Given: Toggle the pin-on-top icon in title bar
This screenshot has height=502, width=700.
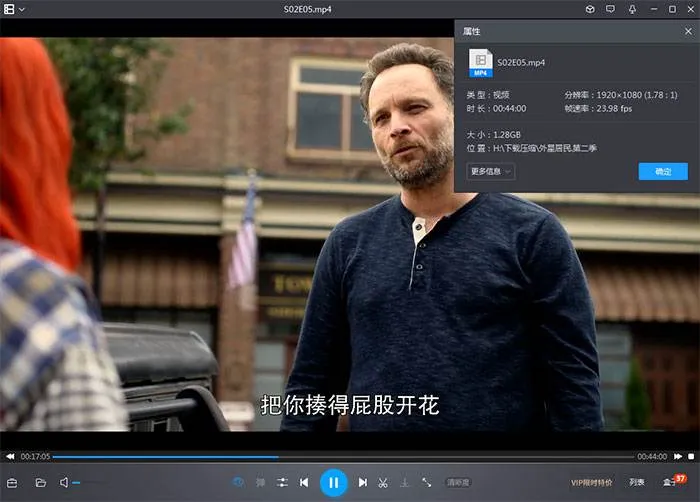Looking at the screenshot, I should click(x=632, y=9).
